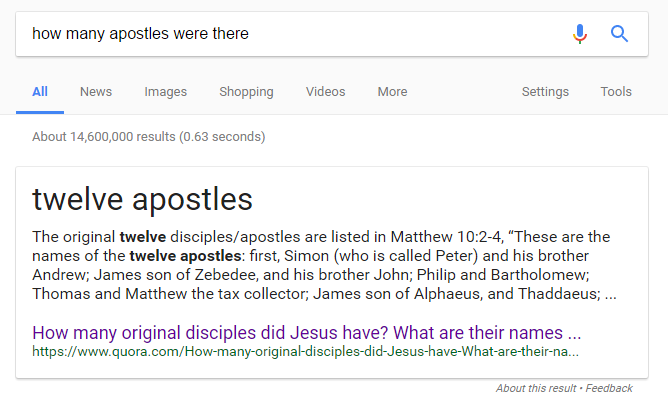Send Feedback on the featured snippet
The image size is (668, 400).
609,388
